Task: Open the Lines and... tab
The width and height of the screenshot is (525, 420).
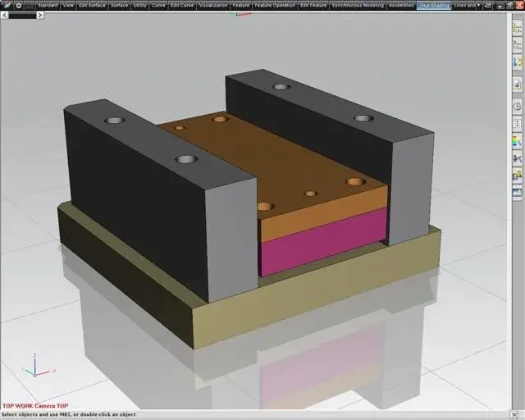Action: [x=464, y=6]
